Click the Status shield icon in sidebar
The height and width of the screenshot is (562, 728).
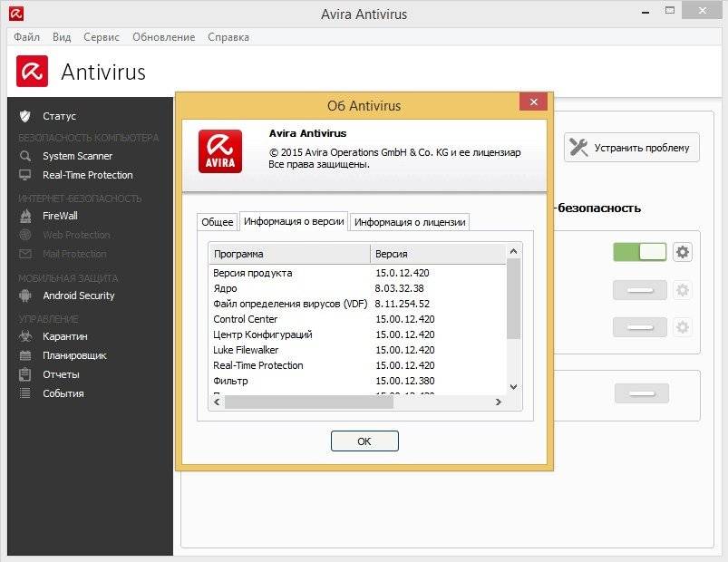[x=25, y=116]
